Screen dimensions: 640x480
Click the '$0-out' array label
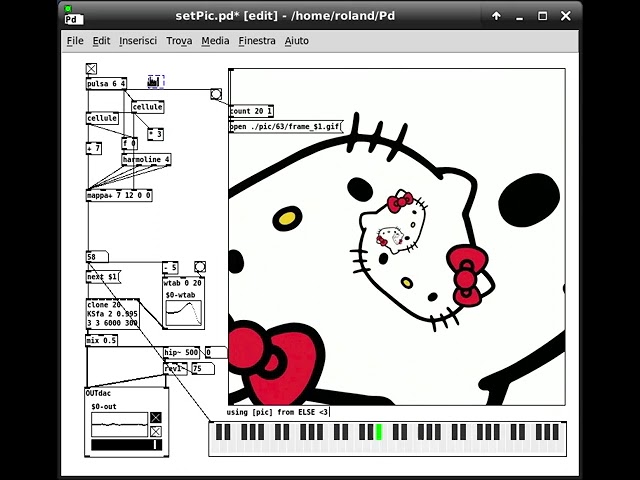pos(104,407)
